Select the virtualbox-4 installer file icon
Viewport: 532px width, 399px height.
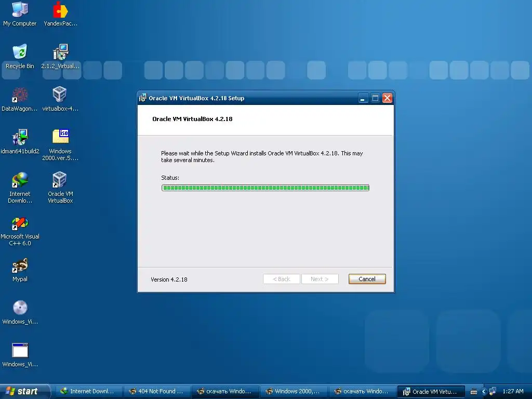60,99
